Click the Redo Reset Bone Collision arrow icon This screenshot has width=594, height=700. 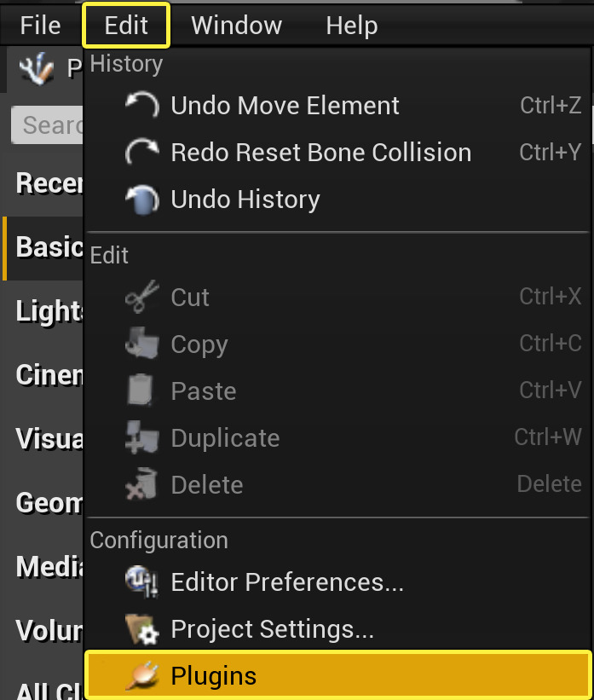tap(141, 152)
